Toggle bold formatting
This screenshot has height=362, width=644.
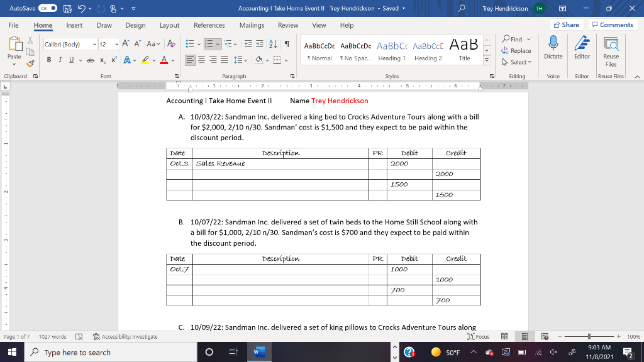[x=49, y=59]
